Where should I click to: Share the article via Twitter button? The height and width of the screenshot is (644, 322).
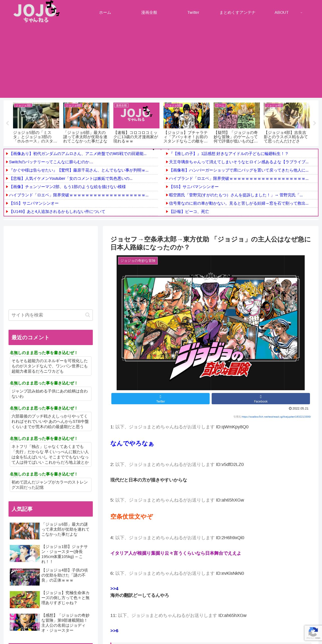coord(160,398)
